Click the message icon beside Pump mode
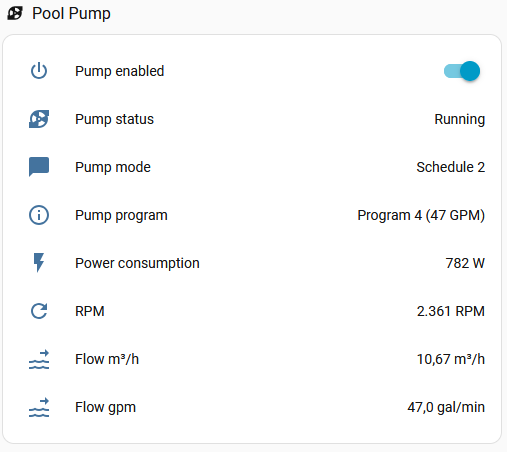Image resolution: width=507 pixels, height=452 pixels. click(x=39, y=167)
